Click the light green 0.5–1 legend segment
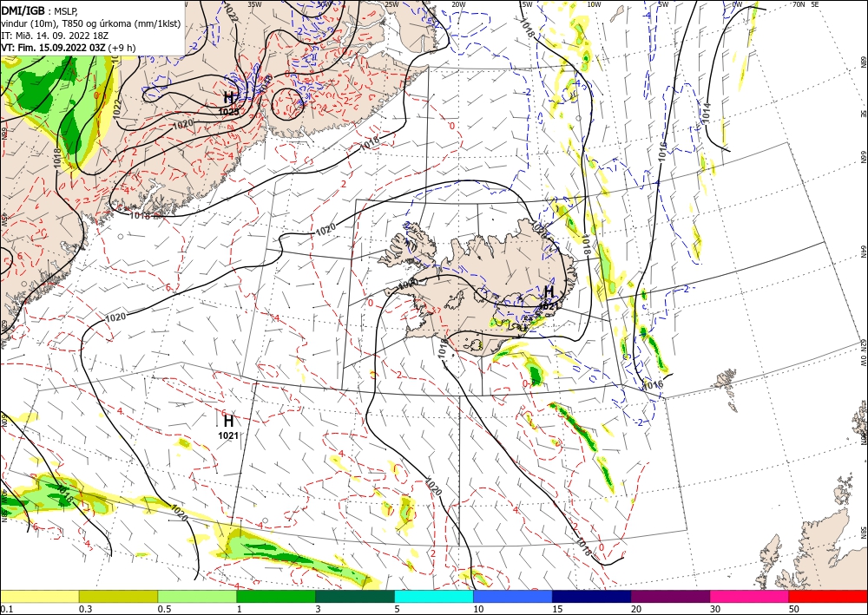 point(197,596)
